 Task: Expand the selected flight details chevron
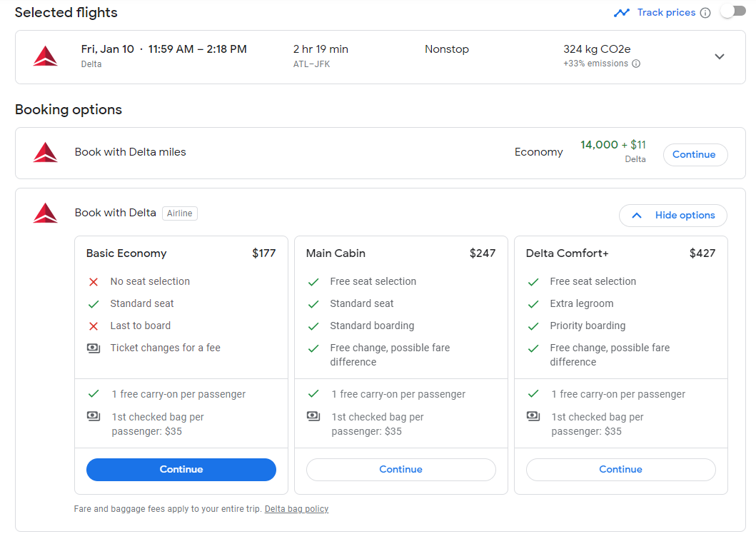click(x=720, y=56)
